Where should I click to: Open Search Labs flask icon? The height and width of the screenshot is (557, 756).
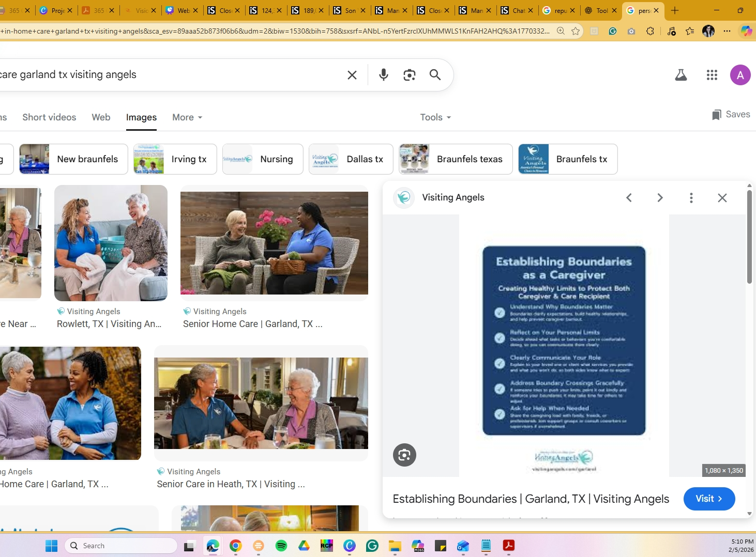pyautogui.click(x=681, y=75)
